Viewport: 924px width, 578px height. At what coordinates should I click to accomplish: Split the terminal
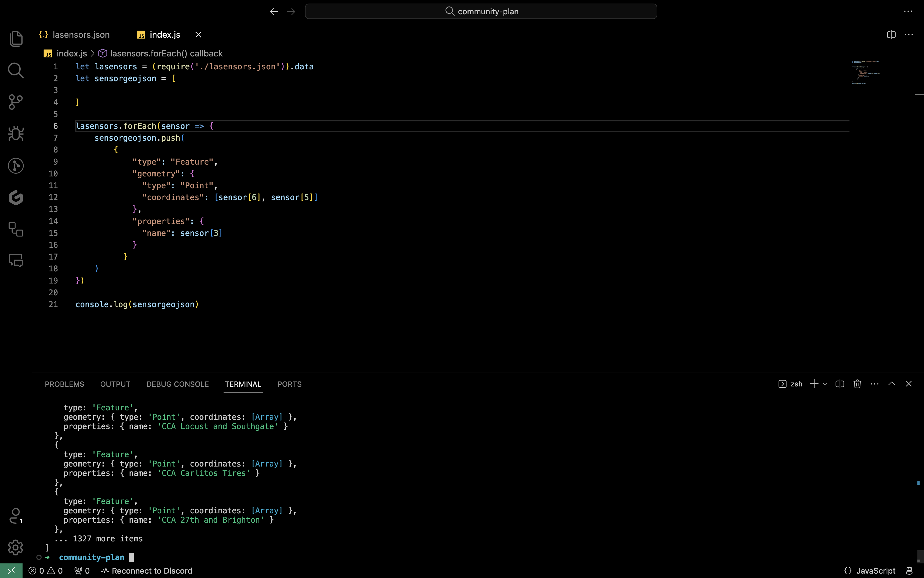click(840, 384)
